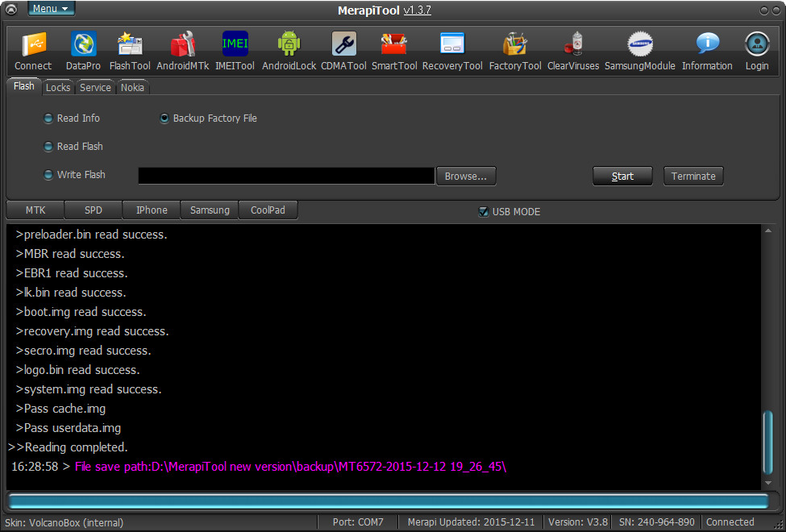Click the Connected status entry

(x=730, y=522)
